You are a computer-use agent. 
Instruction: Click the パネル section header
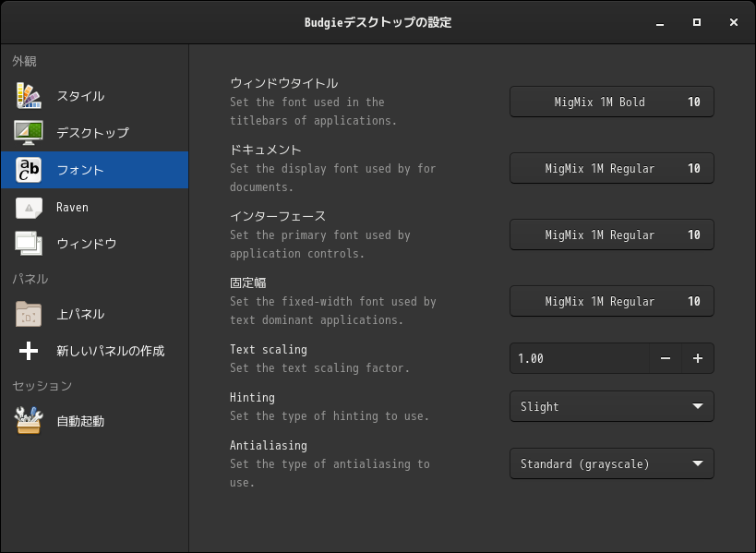point(30,279)
